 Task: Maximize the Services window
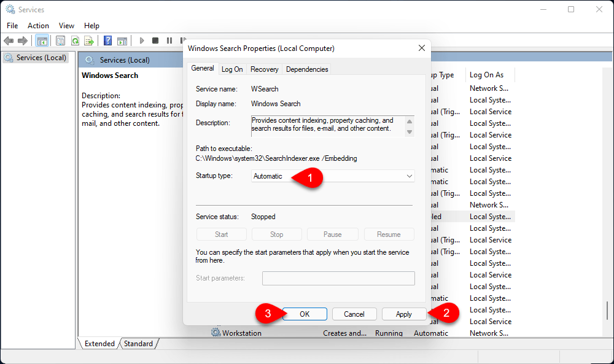point(571,9)
